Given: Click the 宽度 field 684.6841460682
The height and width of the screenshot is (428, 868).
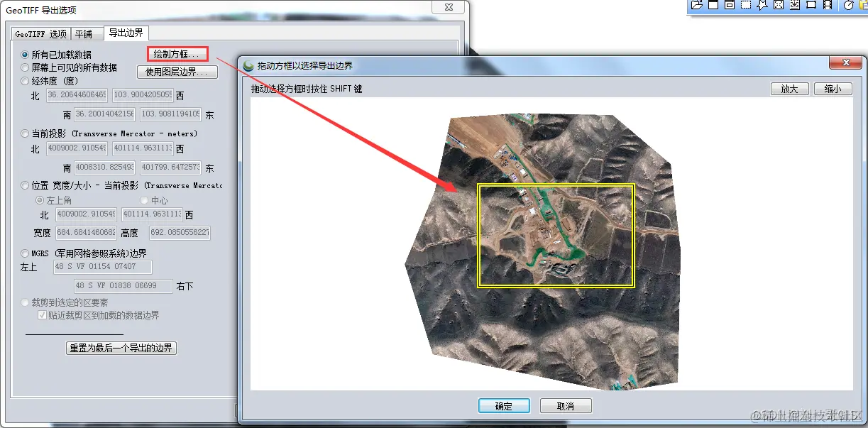Looking at the screenshot, I should [x=84, y=232].
